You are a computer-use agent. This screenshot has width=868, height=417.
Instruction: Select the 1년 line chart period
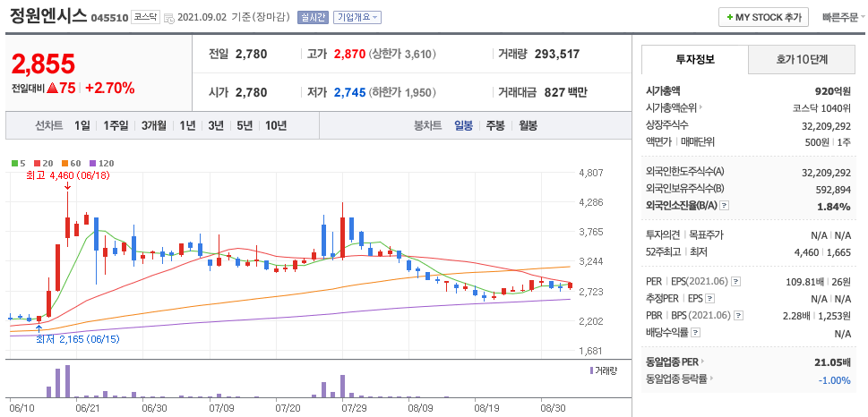(187, 125)
